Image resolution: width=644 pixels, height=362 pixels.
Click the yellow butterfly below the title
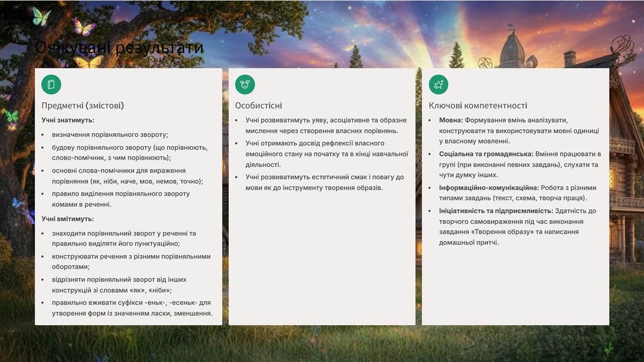pos(89,62)
